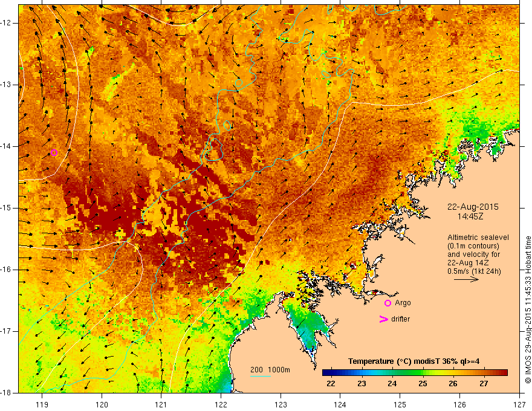Click the colorbar '22' tick label
Viewport: 532px width, 411px height.
pos(331,384)
